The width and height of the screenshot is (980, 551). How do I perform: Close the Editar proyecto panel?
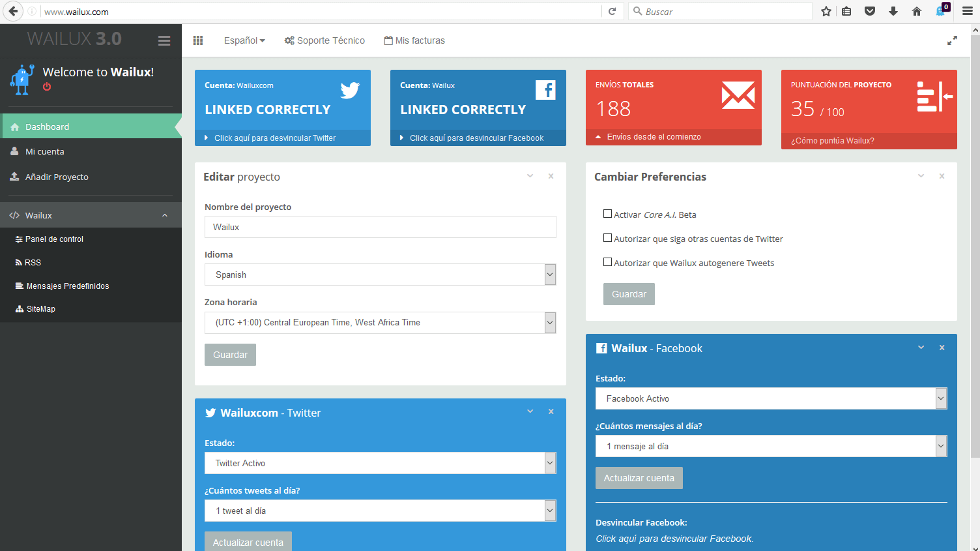point(551,176)
